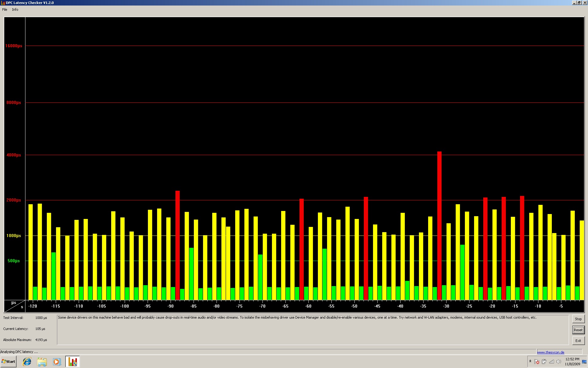Screen dimensions: 588x368
Task: Click the network signal tray icon
Action: point(552,362)
